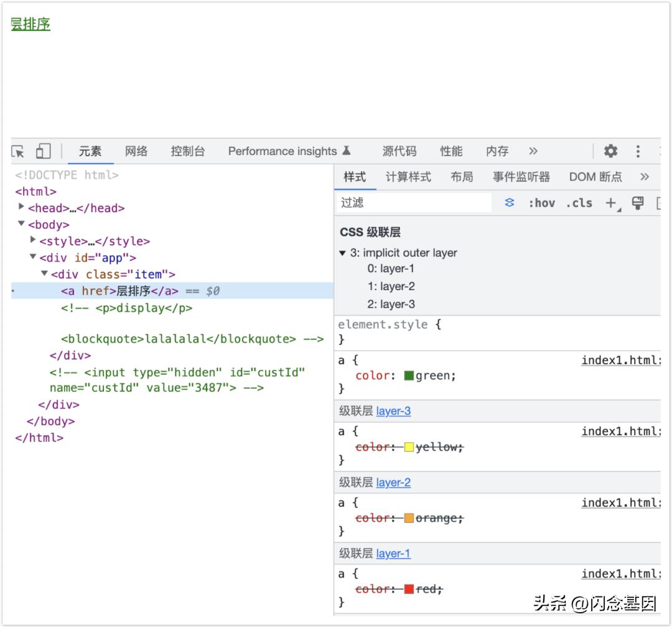Toggle the device toolbar icon
This screenshot has height=627, width=672.
(43, 151)
